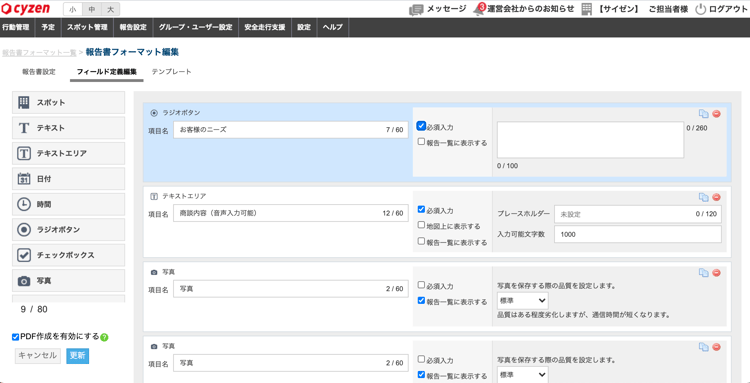Switch to テンプレート tab

coord(171,72)
